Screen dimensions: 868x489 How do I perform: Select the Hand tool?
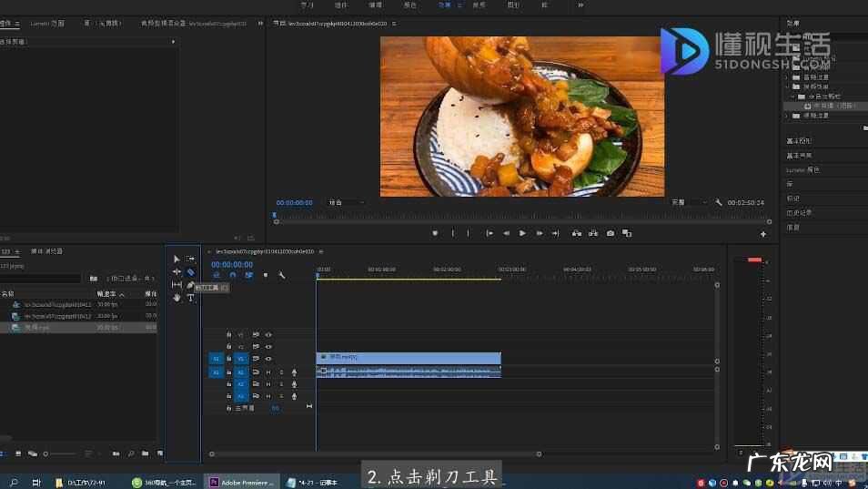point(177,298)
